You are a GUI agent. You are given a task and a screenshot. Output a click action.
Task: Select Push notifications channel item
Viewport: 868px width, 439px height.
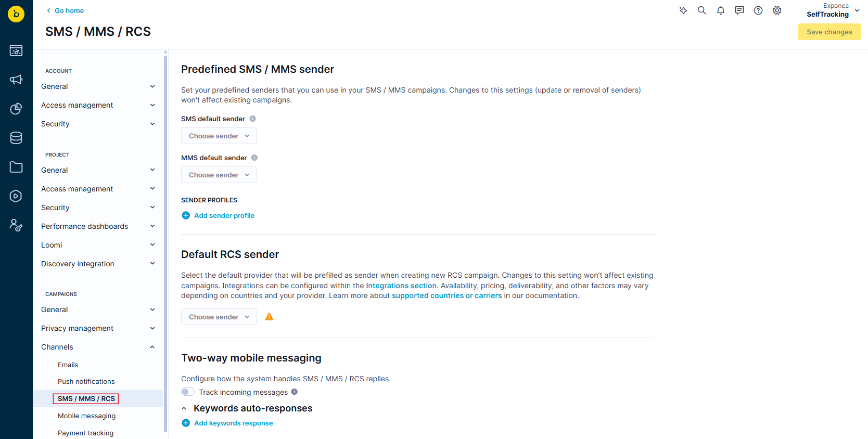[86, 381]
